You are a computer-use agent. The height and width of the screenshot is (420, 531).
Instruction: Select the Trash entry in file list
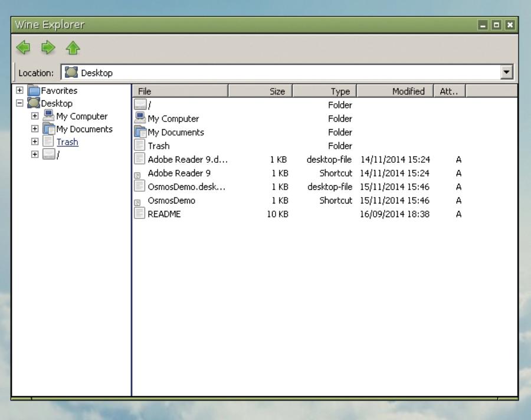[159, 146]
